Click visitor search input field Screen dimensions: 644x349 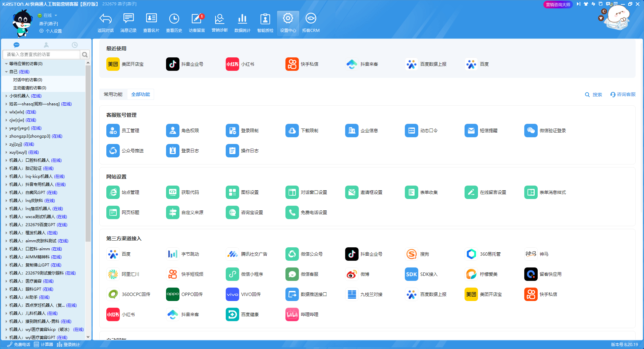pyautogui.click(x=42, y=54)
